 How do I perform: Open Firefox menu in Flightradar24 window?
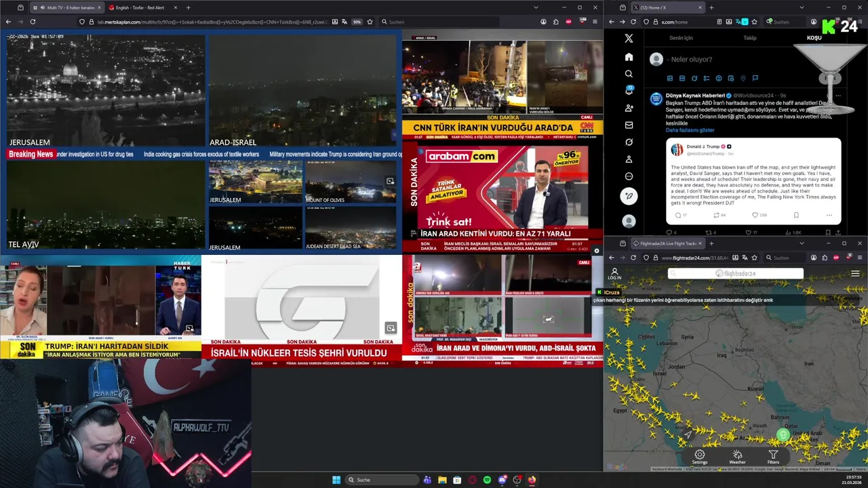coord(860,258)
